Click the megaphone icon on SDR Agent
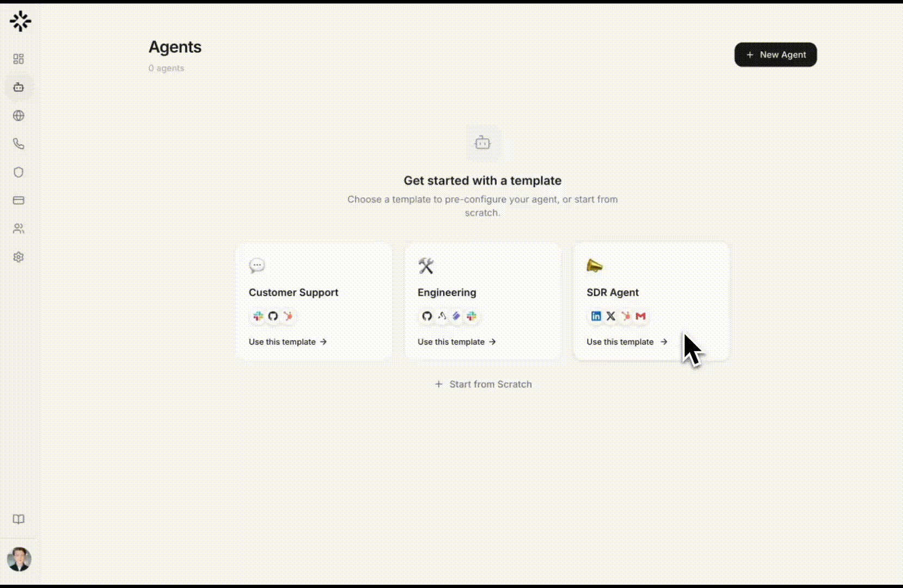 pyautogui.click(x=595, y=266)
